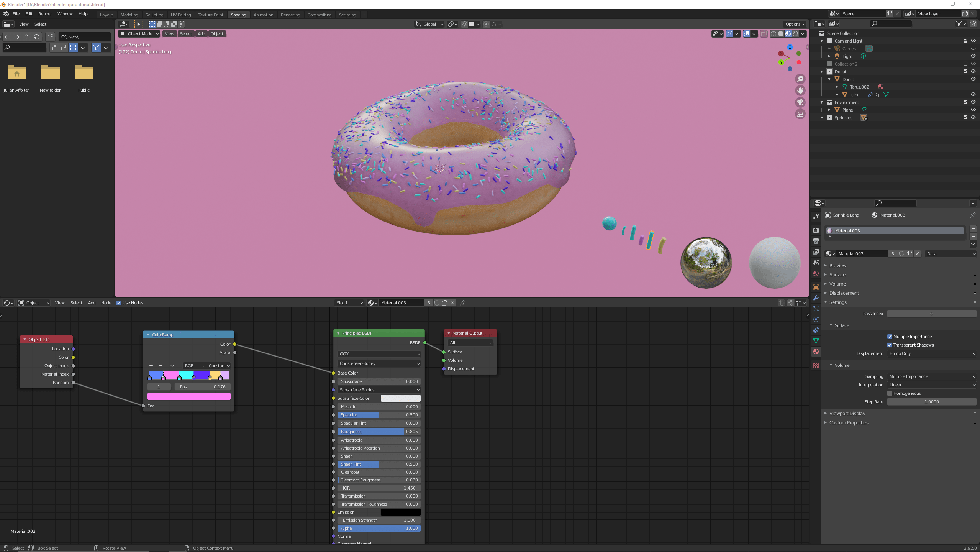Image resolution: width=980 pixels, height=552 pixels.
Task: Enable Collection 2 exclude checkbox in outliner
Action: [965, 64]
